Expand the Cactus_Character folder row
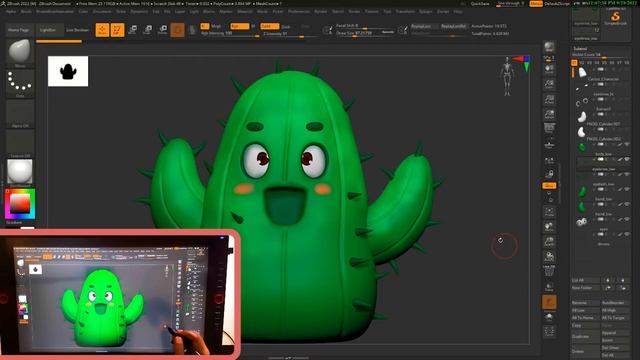 click(x=601, y=75)
